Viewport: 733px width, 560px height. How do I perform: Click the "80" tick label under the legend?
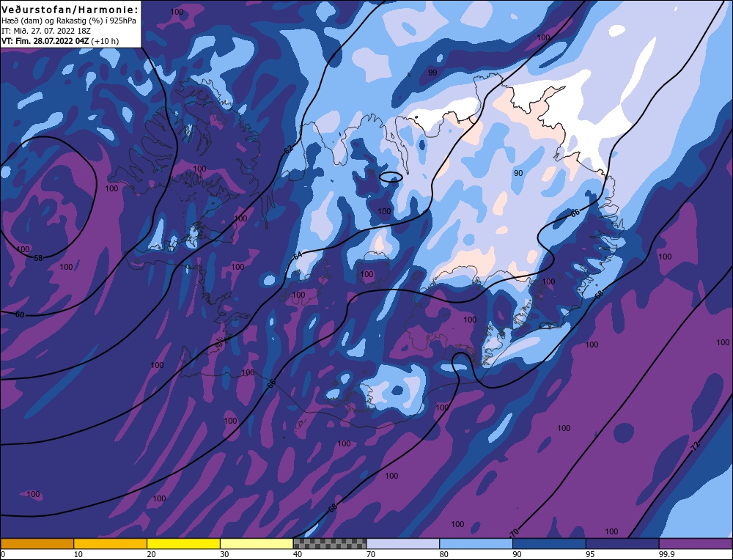[443, 554]
